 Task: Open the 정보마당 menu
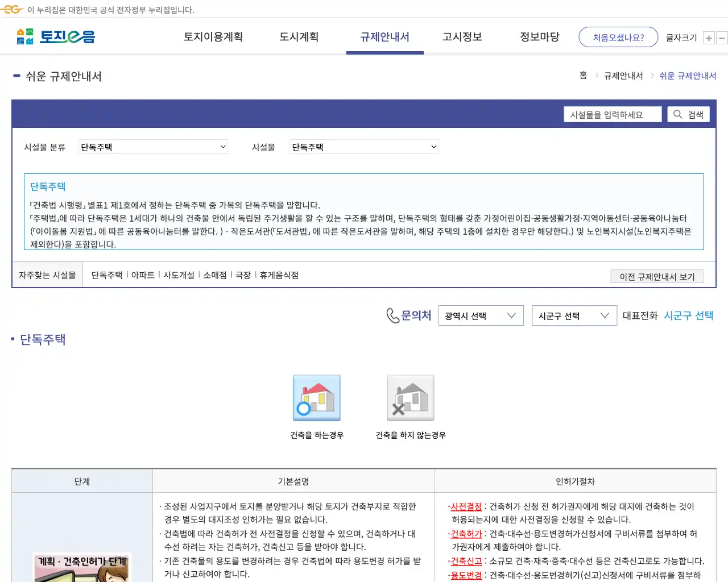coord(539,36)
